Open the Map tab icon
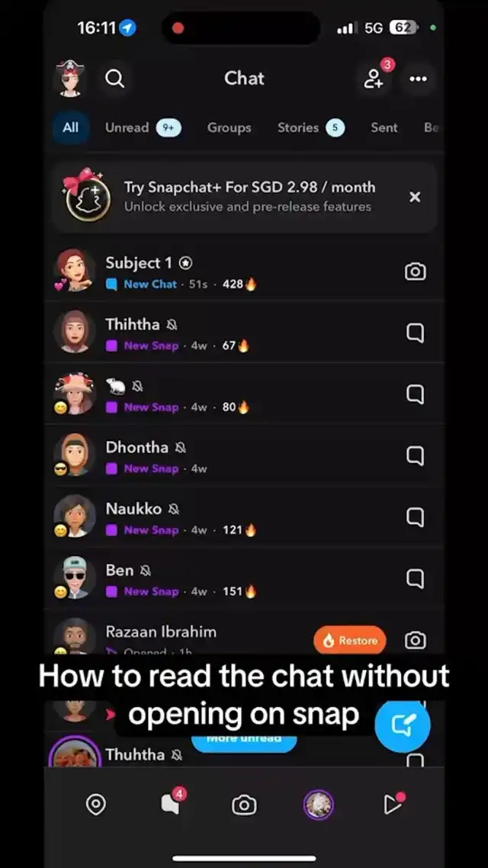488x868 pixels. pos(96,805)
